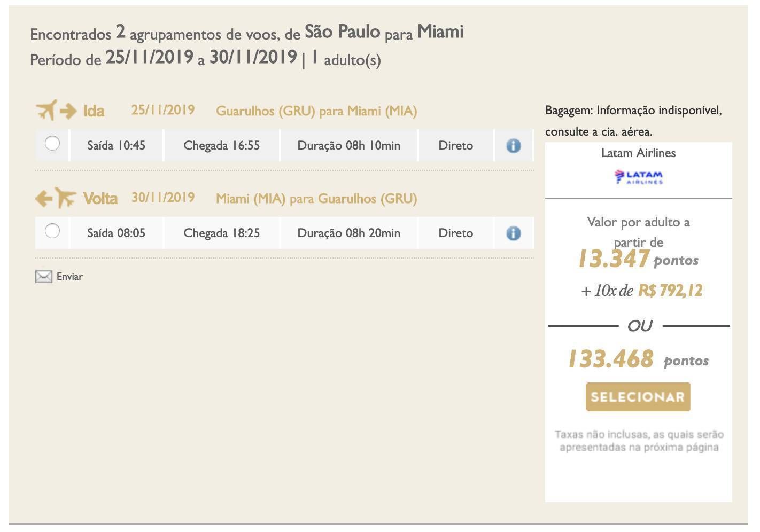Click the Duração 08h 10min cell

click(x=348, y=145)
